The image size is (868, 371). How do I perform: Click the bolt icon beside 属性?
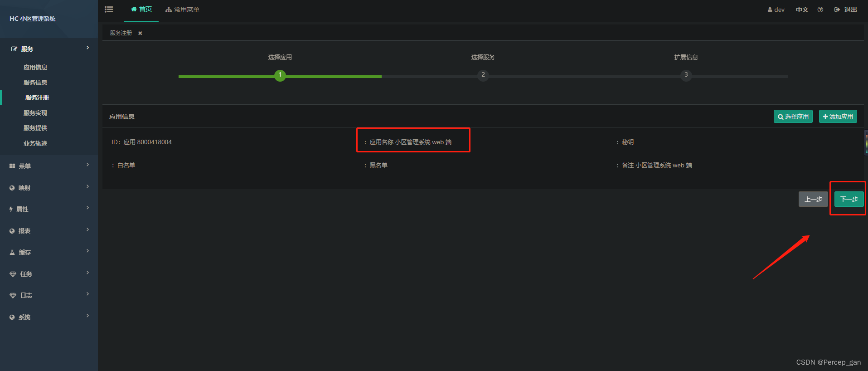[x=11, y=209]
